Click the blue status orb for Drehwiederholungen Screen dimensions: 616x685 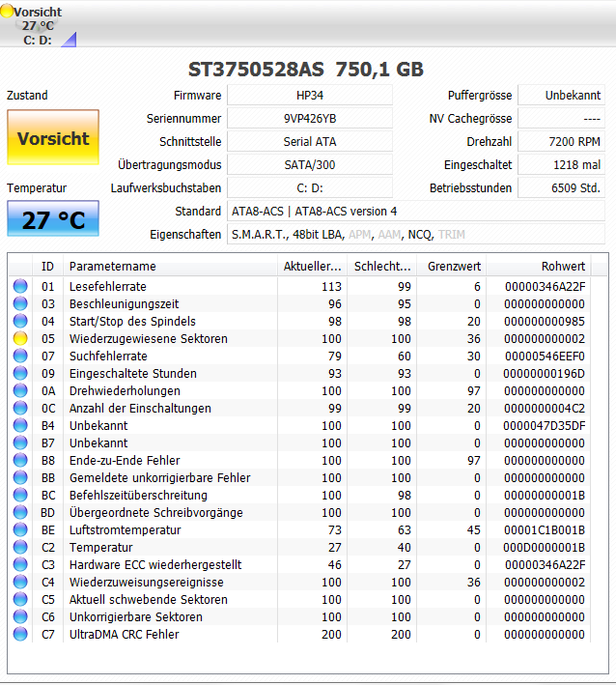pos(20,390)
